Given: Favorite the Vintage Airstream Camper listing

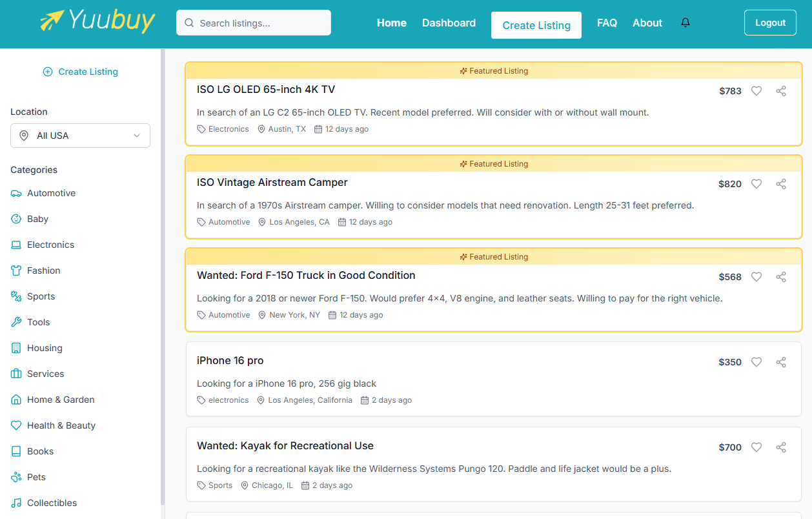Looking at the screenshot, I should point(756,184).
